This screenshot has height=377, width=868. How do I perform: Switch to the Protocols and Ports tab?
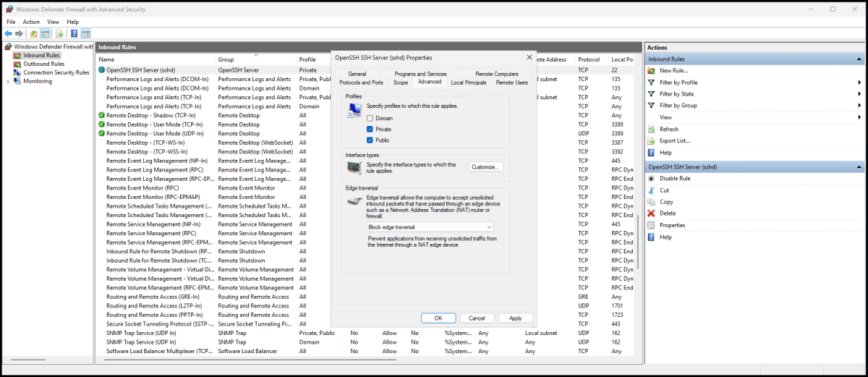pyautogui.click(x=361, y=82)
